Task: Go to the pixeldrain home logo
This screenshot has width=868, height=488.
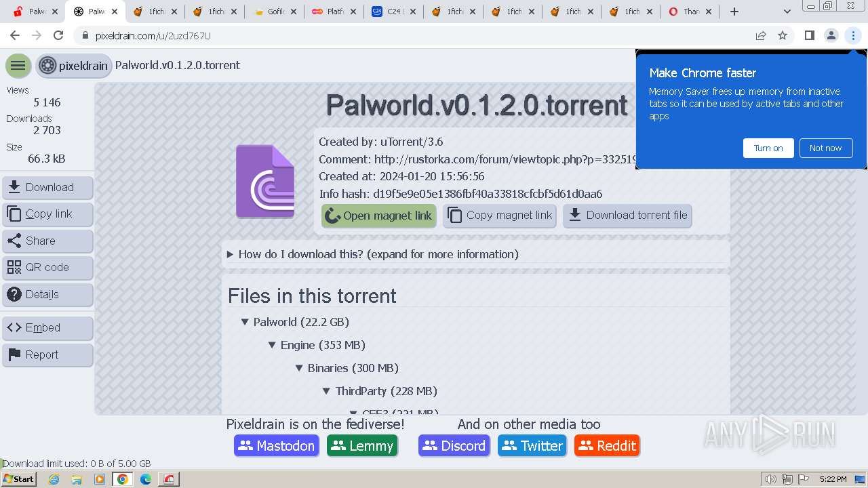Action: pyautogui.click(x=74, y=66)
